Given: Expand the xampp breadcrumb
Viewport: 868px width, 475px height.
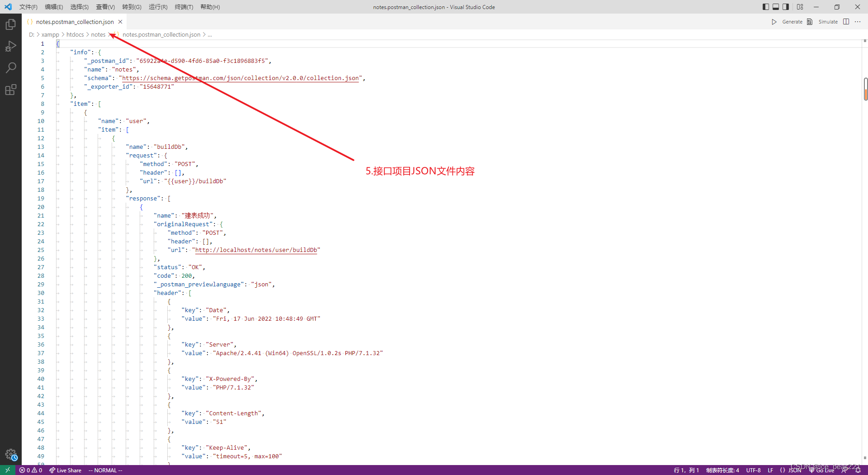Looking at the screenshot, I should (50, 35).
